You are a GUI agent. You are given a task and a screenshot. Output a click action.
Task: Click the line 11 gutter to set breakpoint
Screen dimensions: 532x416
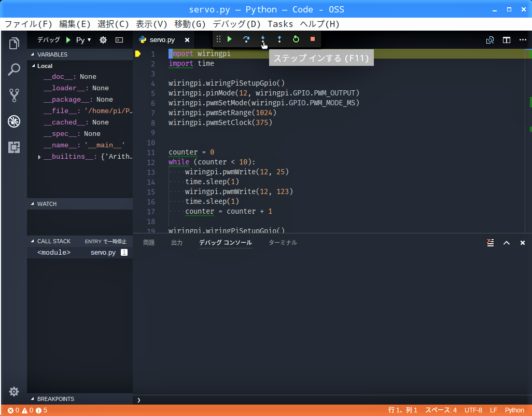[x=138, y=152]
